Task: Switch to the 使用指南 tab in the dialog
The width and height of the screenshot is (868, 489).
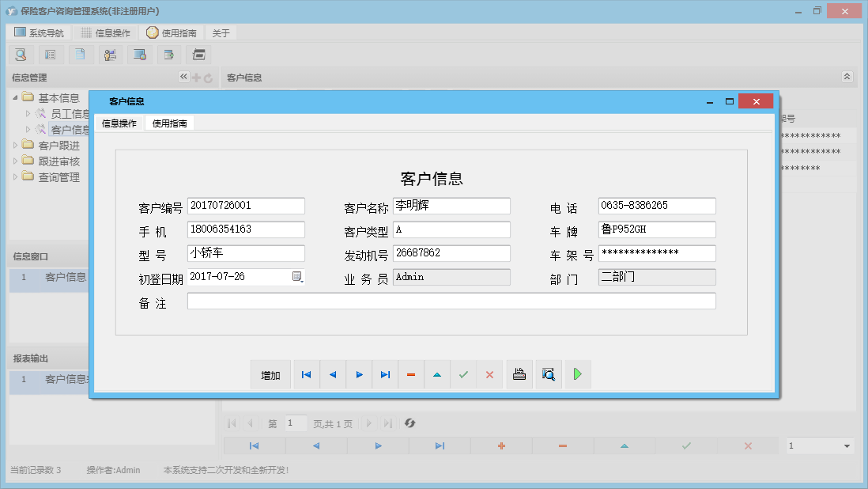Action: 169,123
